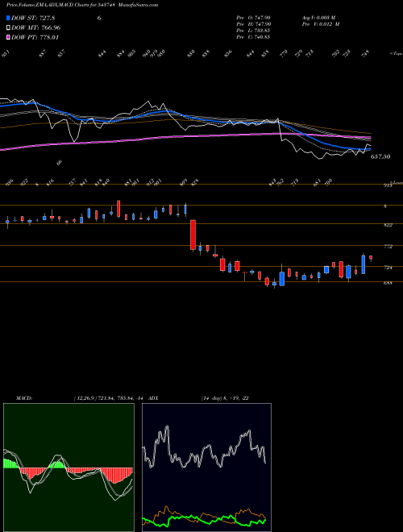
Task: Click inside the ADX indicator chart
Action: (206, 468)
